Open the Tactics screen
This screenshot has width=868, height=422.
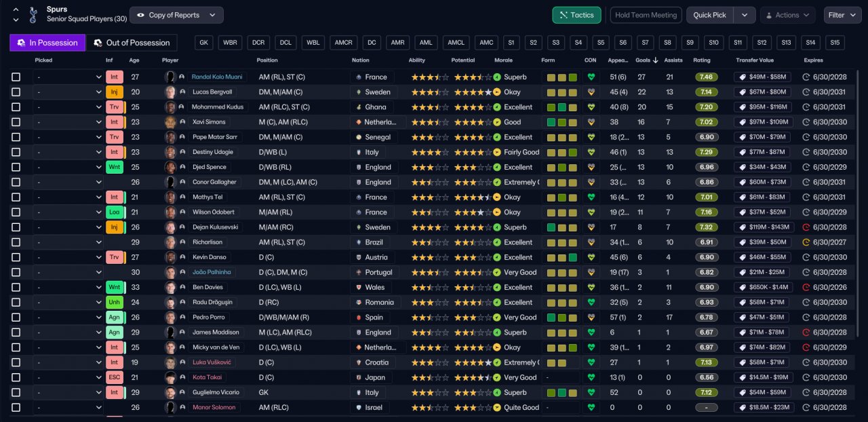point(576,15)
